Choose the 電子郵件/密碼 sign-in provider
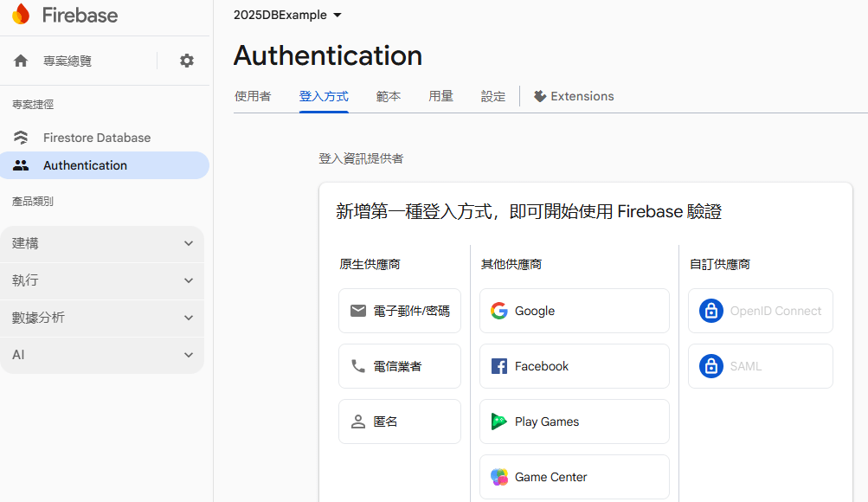868x502 pixels. click(400, 311)
